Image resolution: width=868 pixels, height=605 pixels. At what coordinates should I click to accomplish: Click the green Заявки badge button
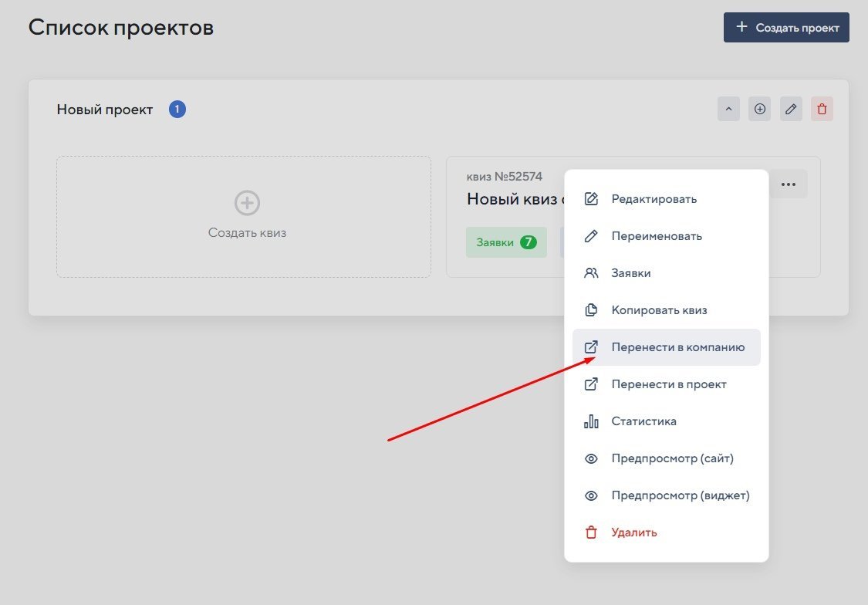[506, 242]
